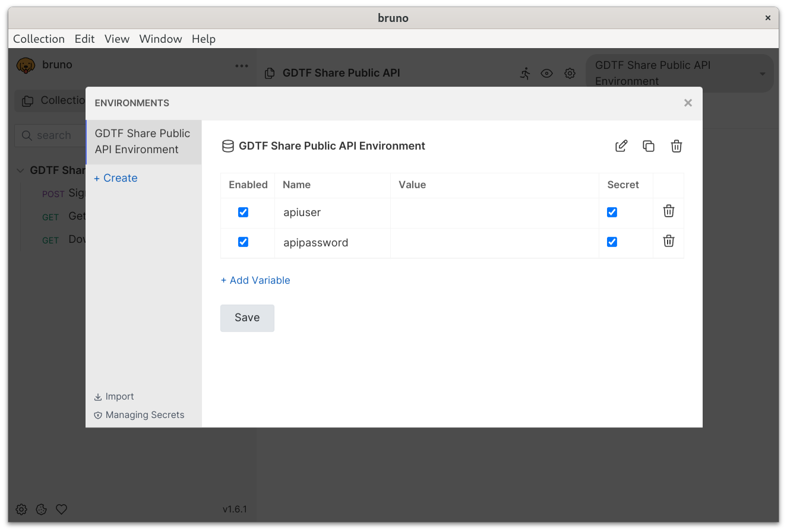
Task: Uncheck Secret for the apiuser variable
Action: pos(612,212)
